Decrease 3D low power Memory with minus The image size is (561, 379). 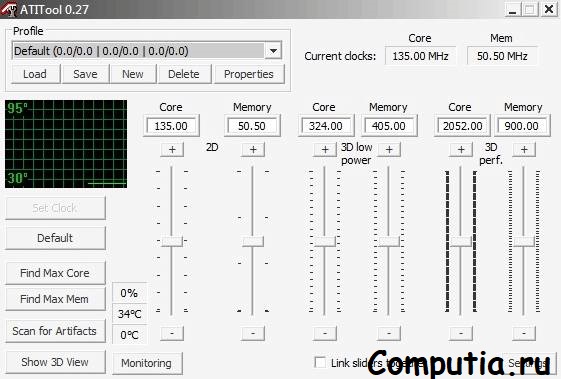coord(389,334)
